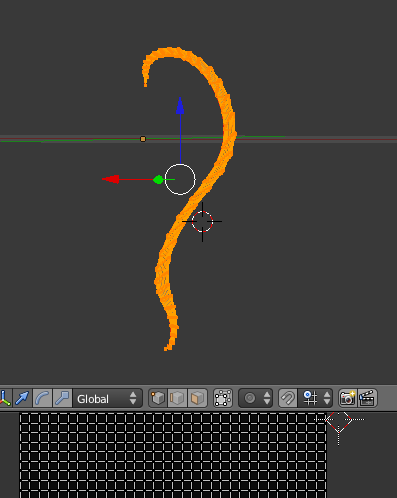Viewport: 397px width, 498px height.
Task: Click the small orange object origin dot
Action: 143,139
